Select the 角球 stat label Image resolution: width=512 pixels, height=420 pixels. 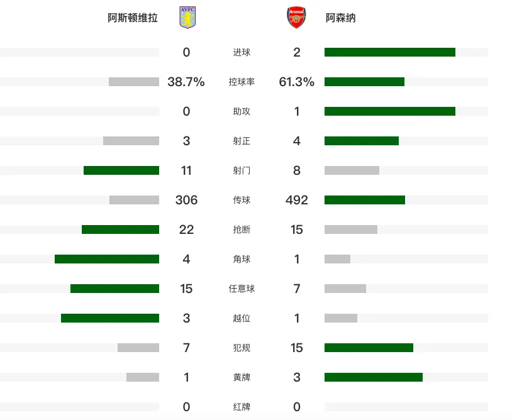pos(242,259)
